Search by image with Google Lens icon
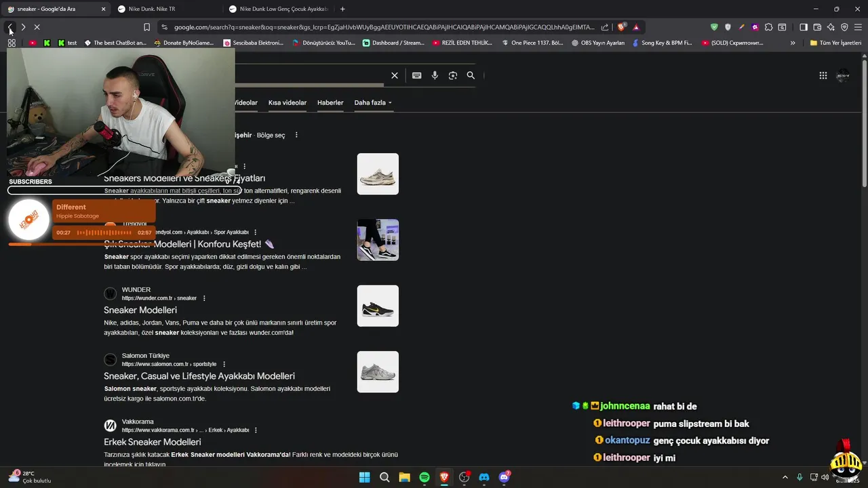The width and height of the screenshot is (868, 488). 453,75
